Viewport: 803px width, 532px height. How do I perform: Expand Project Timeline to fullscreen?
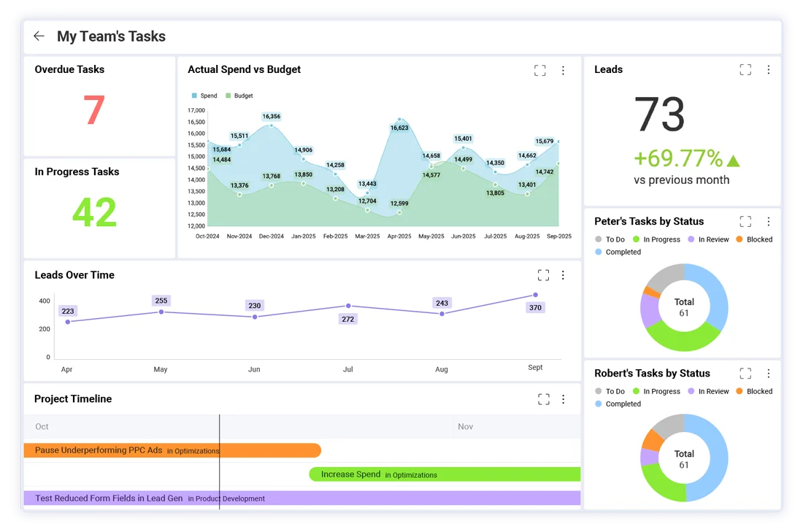(543, 399)
